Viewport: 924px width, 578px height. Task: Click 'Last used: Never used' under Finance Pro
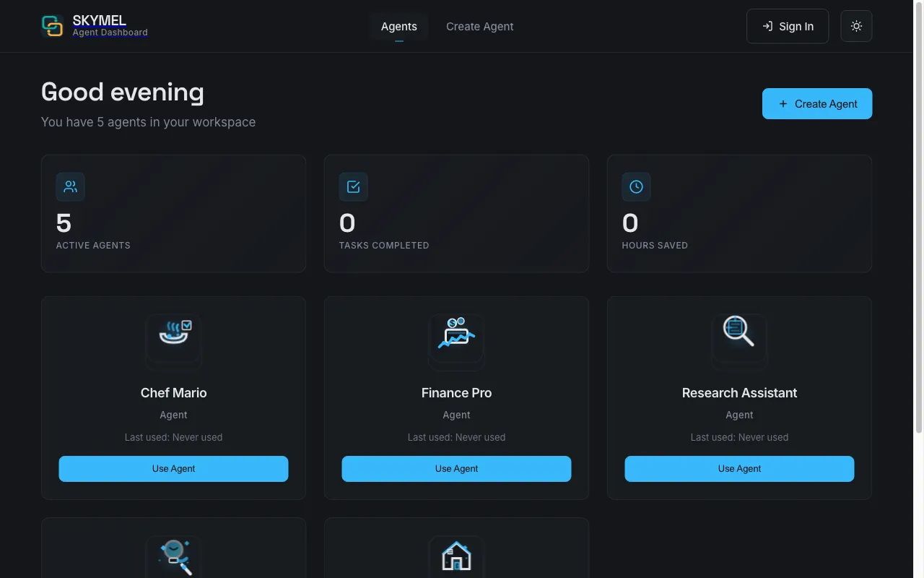(x=456, y=437)
